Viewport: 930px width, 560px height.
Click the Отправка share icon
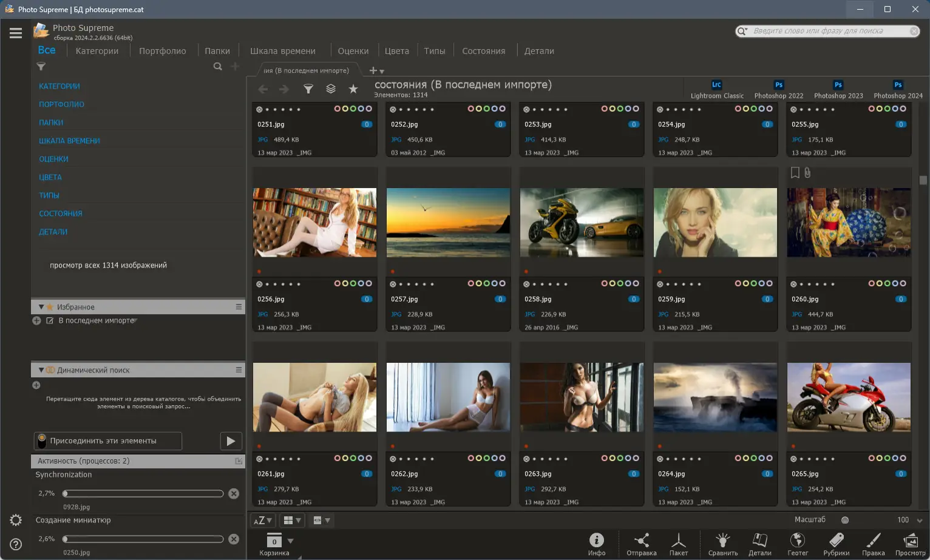coord(642,544)
